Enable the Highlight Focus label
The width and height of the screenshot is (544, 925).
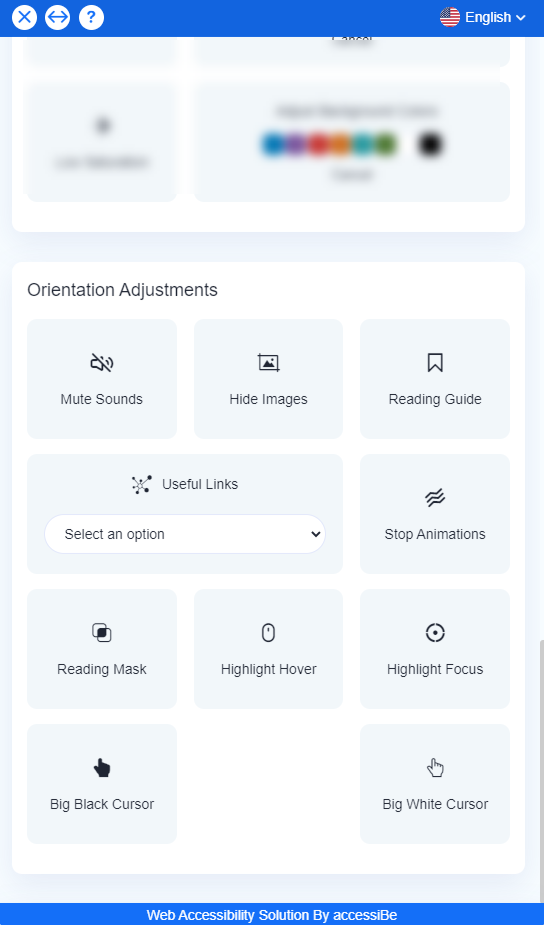point(435,670)
